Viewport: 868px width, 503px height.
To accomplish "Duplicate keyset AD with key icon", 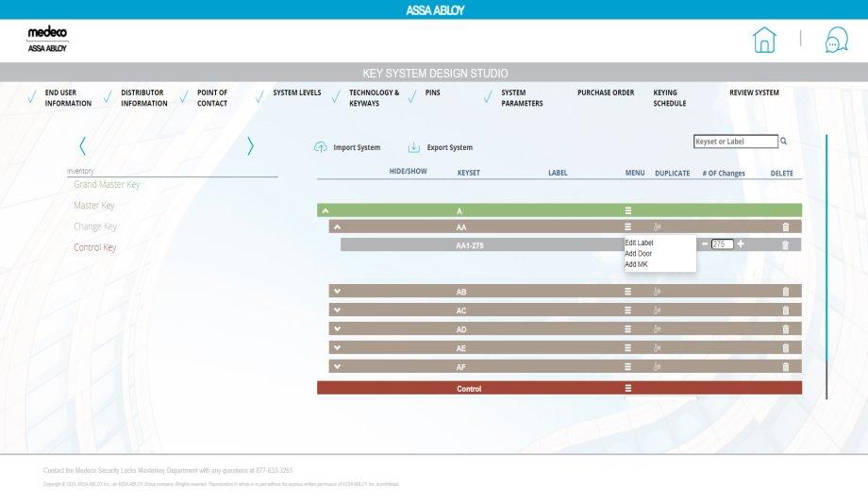I will coord(657,329).
